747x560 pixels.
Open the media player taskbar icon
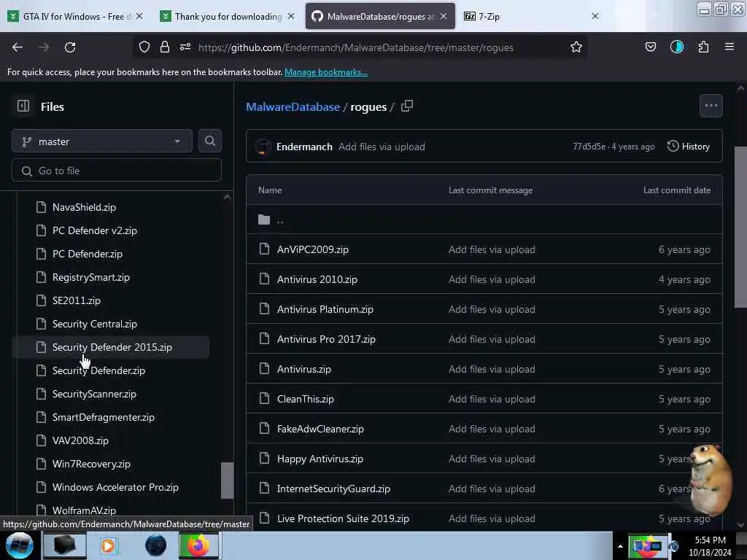pos(108,545)
